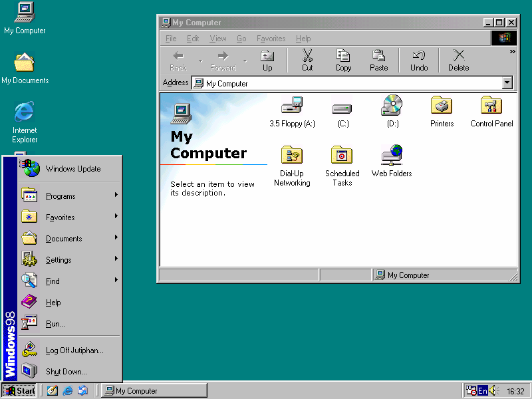532x399 pixels.
Task: Open Help from the Start menu
Action: pos(69,303)
